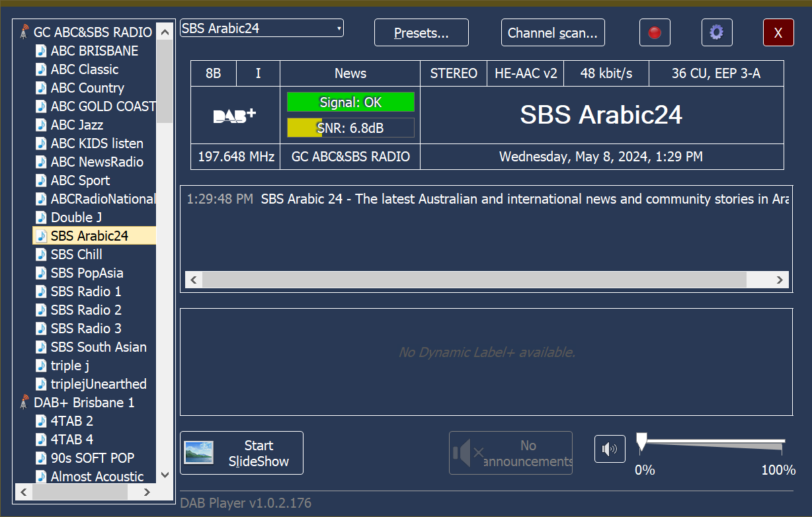The width and height of the screenshot is (812, 517).
Task: Toggle mute with the speaker icon
Action: pyautogui.click(x=609, y=450)
